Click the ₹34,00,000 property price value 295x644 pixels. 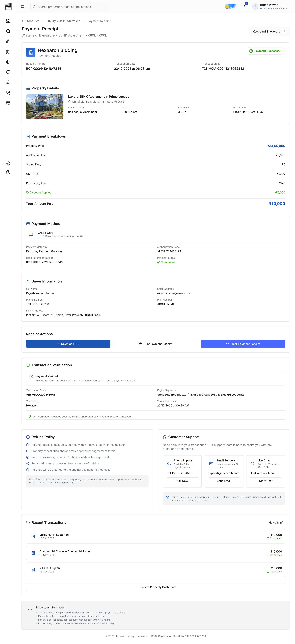point(276,146)
